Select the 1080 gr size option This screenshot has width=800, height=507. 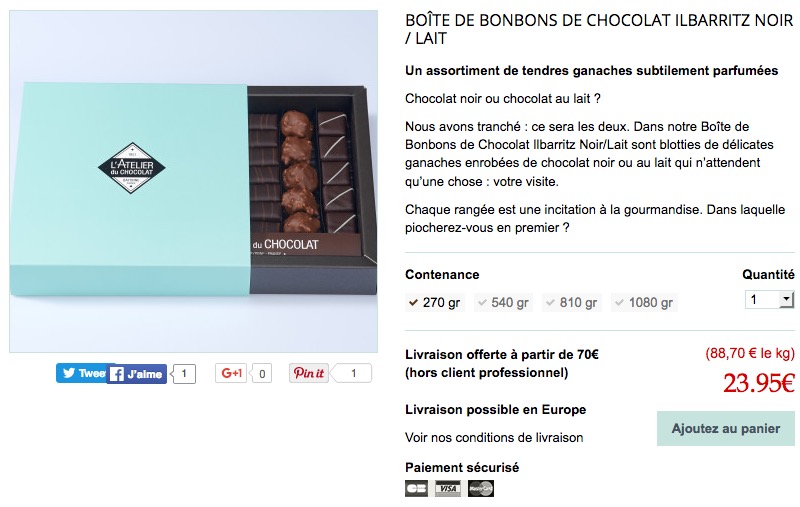644,302
